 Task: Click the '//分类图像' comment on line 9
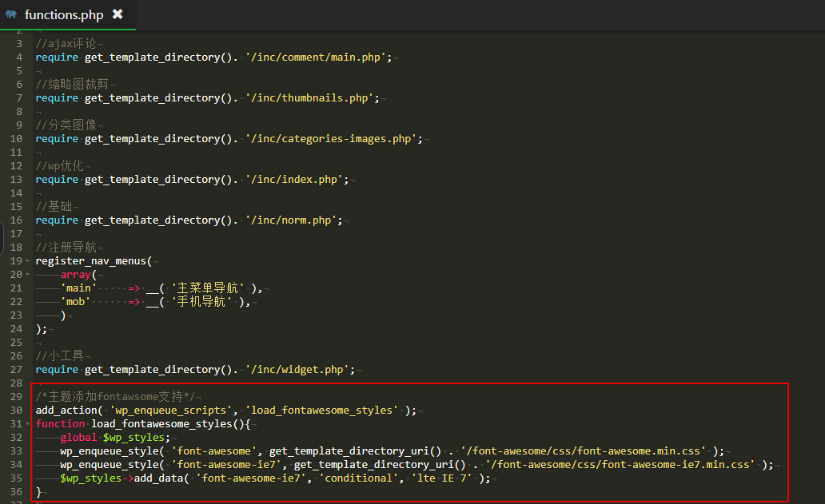coord(66,125)
